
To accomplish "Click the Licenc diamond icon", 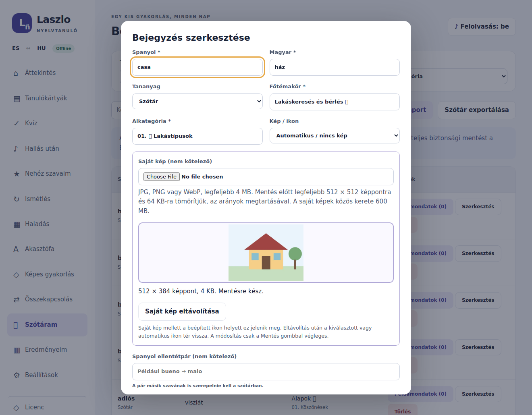I will [17, 408].
